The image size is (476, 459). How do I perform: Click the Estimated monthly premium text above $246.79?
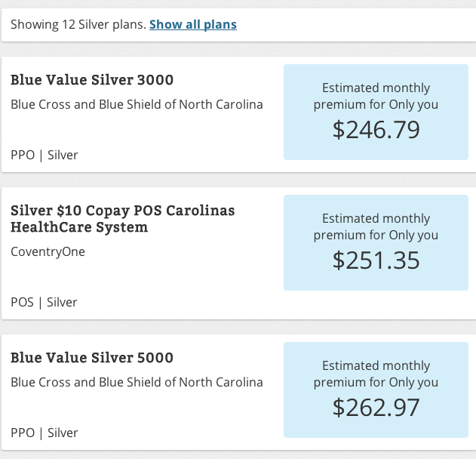click(376, 96)
